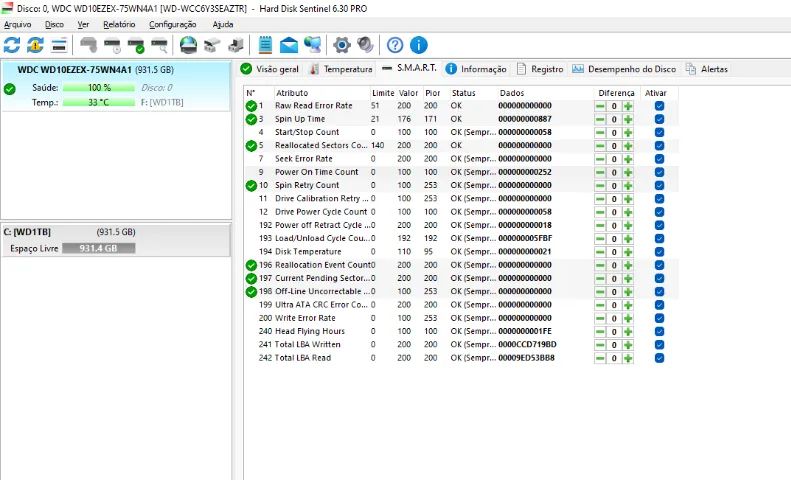The width and height of the screenshot is (791, 480).
Task: Toggle Ativar checkbox for Total LBA Written
Action: [x=659, y=345]
